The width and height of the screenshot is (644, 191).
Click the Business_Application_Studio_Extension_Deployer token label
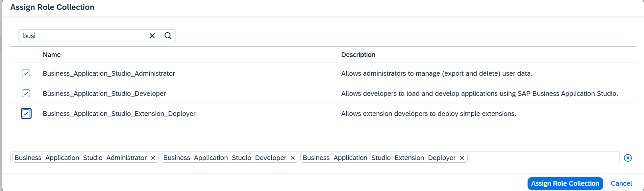pyautogui.click(x=379, y=158)
